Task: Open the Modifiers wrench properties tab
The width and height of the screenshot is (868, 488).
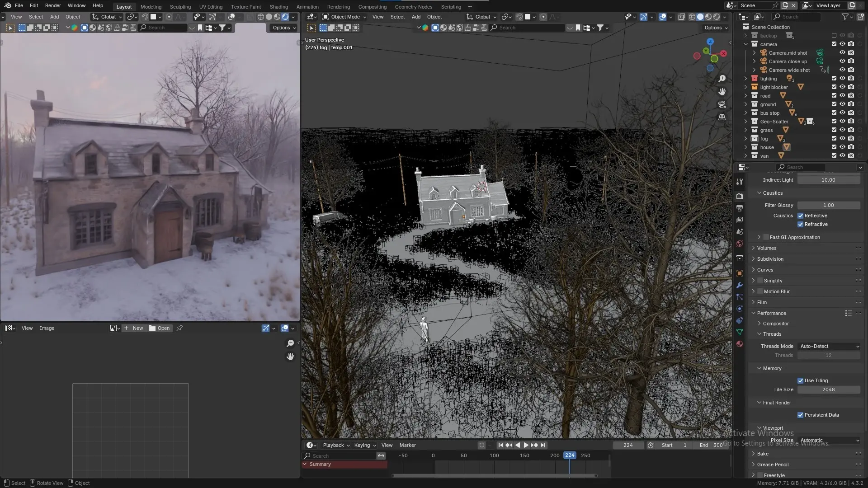Action: 740,285
